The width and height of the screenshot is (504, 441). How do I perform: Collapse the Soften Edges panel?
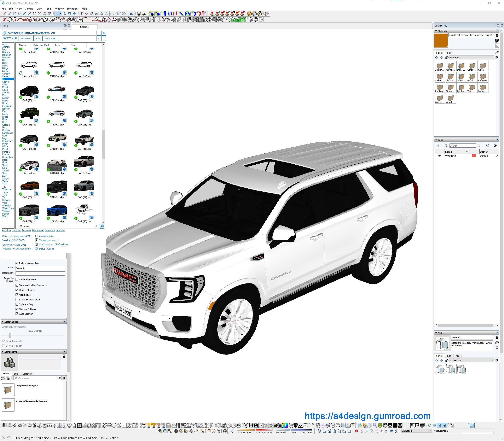(x=3, y=322)
